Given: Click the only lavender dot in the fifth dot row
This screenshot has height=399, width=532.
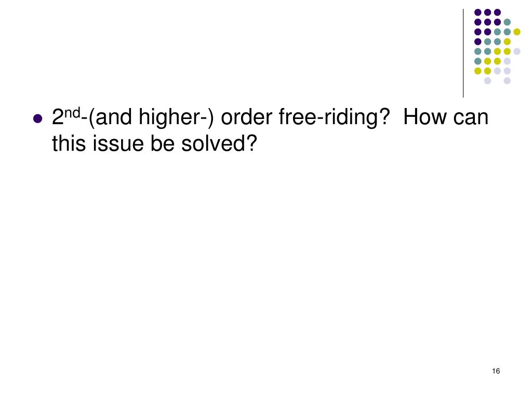Looking at the screenshot, I should point(517,51).
